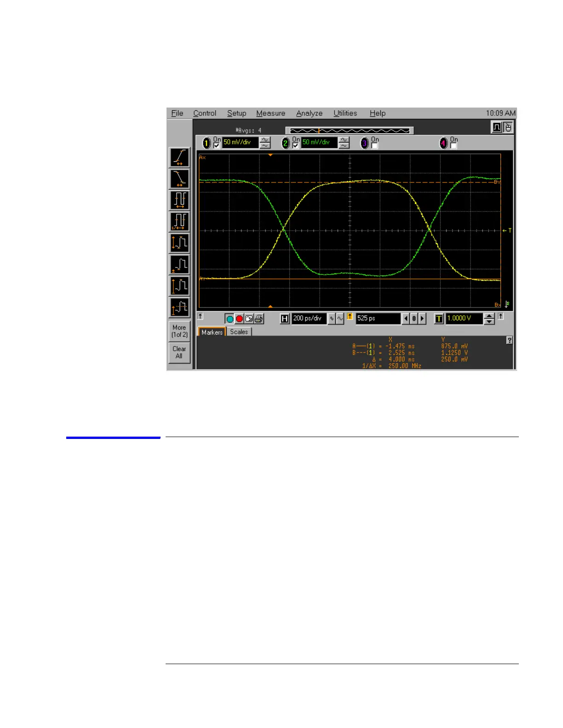Click the channel 1 50 mV/div field

point(240,142)
